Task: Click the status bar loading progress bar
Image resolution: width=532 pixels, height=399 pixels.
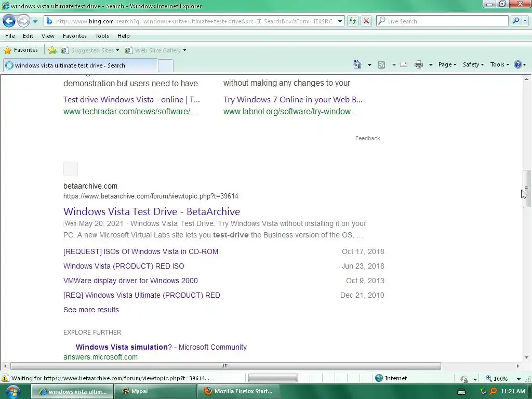Action: point(273,378)
